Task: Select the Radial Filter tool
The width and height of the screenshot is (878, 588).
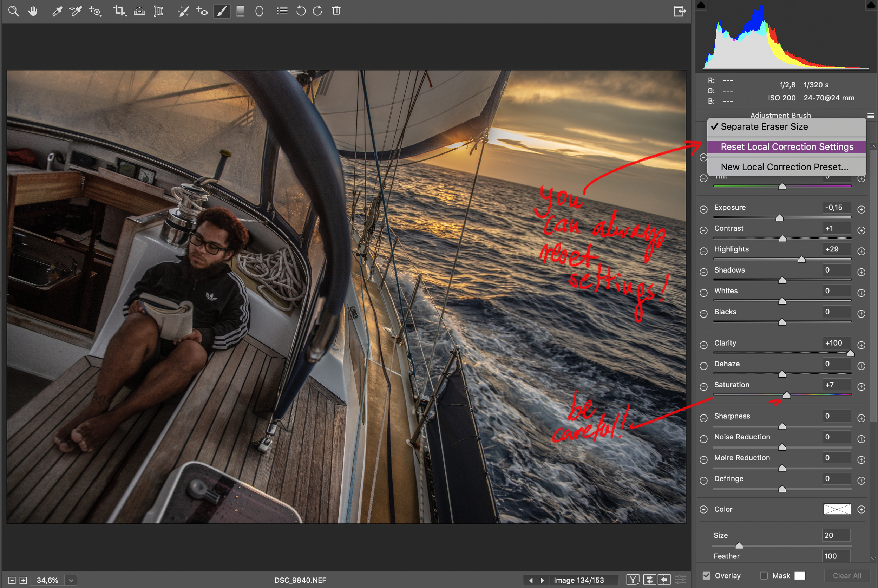Action: pos(259,11)
